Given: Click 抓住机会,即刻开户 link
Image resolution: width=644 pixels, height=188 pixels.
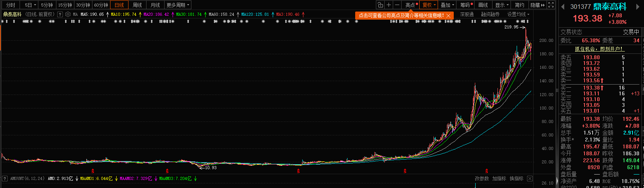Looking at the screenshot, I should [x=599, y=49].
